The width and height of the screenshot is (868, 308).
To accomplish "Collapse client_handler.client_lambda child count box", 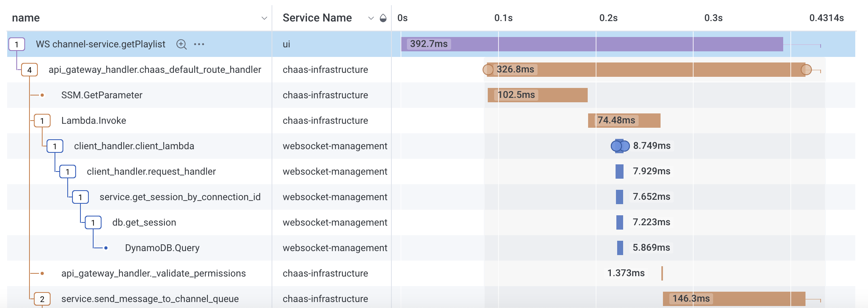I will point(55,146).
